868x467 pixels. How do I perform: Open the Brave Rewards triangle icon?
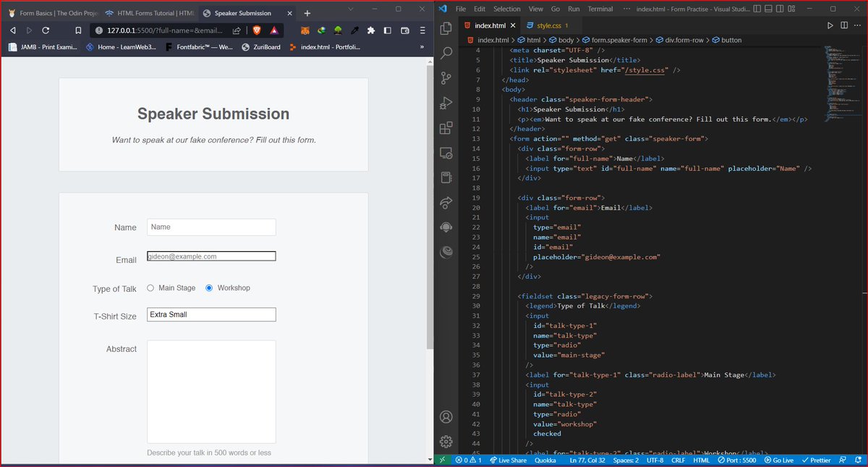[x=274, y=30]
